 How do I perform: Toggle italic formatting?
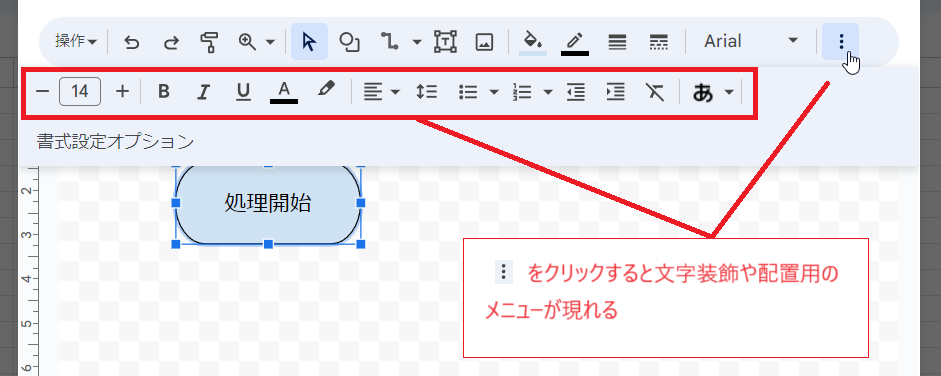coord(203,92)
